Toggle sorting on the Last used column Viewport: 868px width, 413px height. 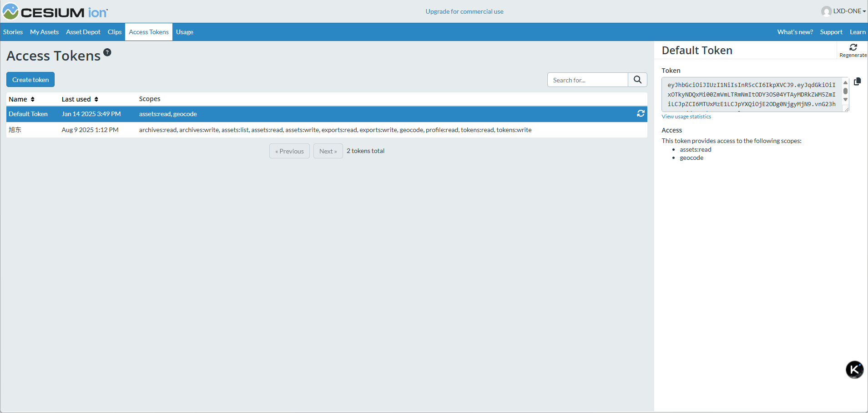tap(96, 99)
